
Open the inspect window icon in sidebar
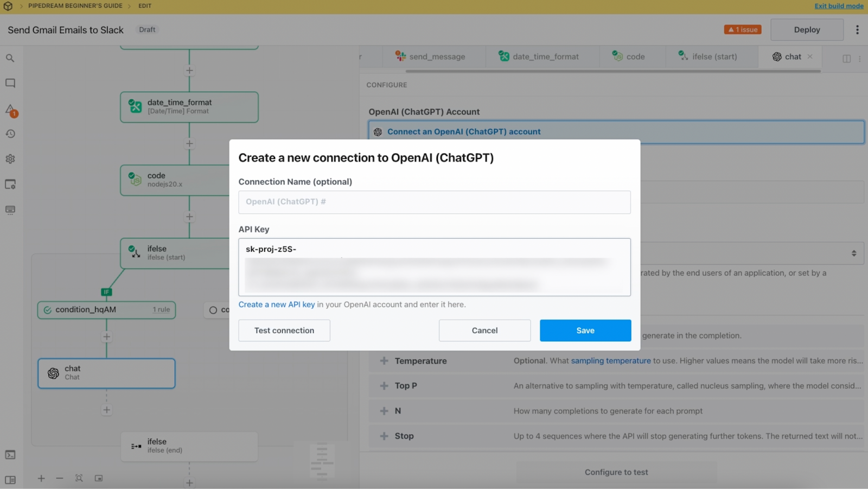[x=10, y=185]
